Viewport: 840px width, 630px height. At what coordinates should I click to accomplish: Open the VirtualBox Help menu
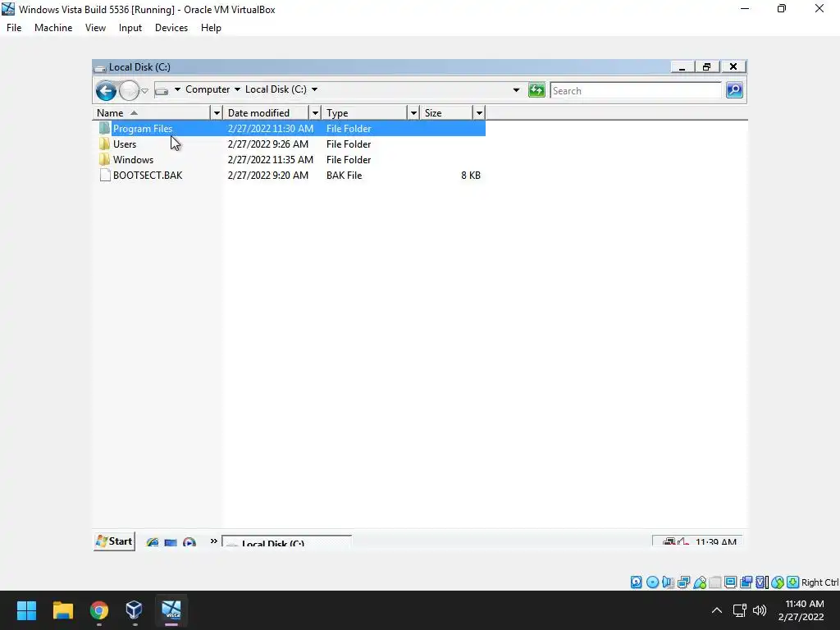point(211,28)
